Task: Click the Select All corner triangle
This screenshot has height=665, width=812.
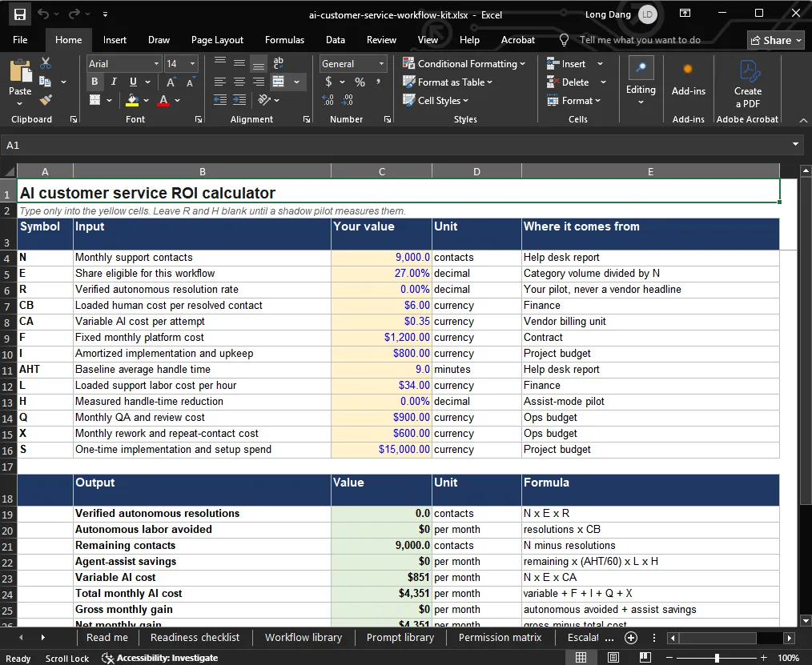Action: click(x=10, y=171)
